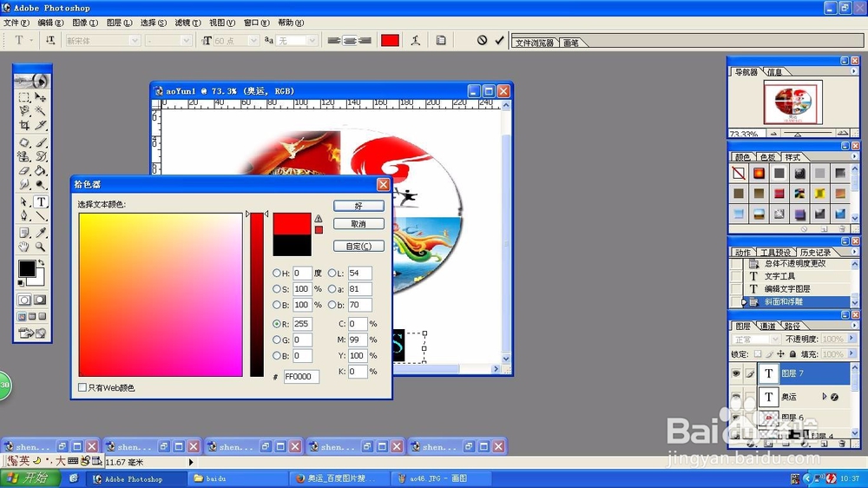Select the Smudge/Blur tool
The image size is (868, 488).
23,184
